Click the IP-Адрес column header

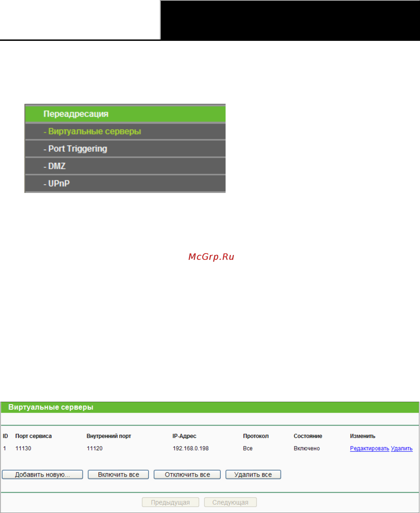[184, 436]
